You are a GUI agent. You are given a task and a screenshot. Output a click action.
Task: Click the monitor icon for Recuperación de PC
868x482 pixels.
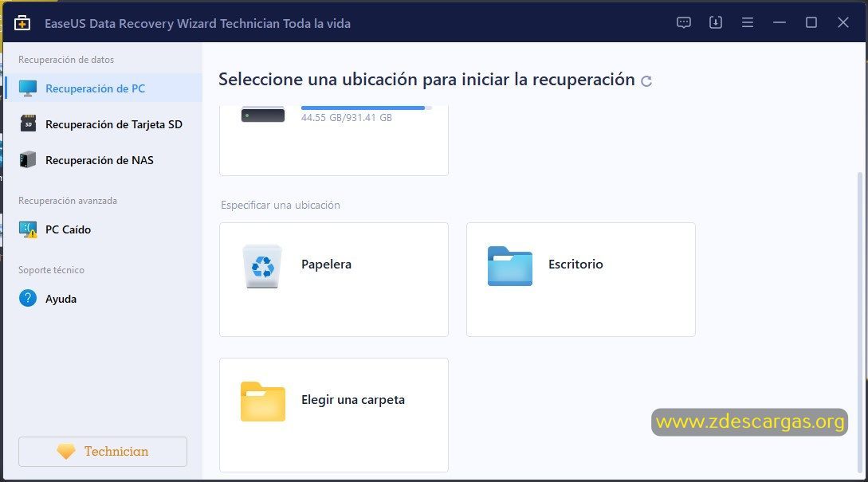pos(28,88)
